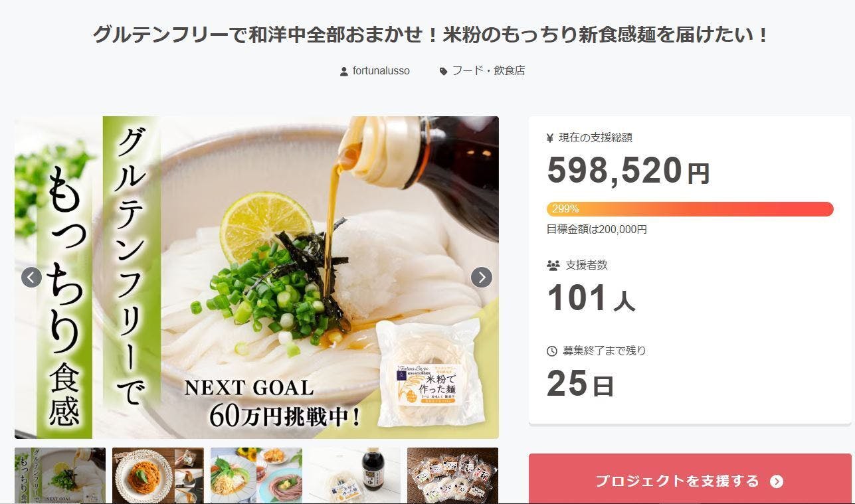Click the user icon beside fortunalusso
855x504 pixels.
[343, 71]
